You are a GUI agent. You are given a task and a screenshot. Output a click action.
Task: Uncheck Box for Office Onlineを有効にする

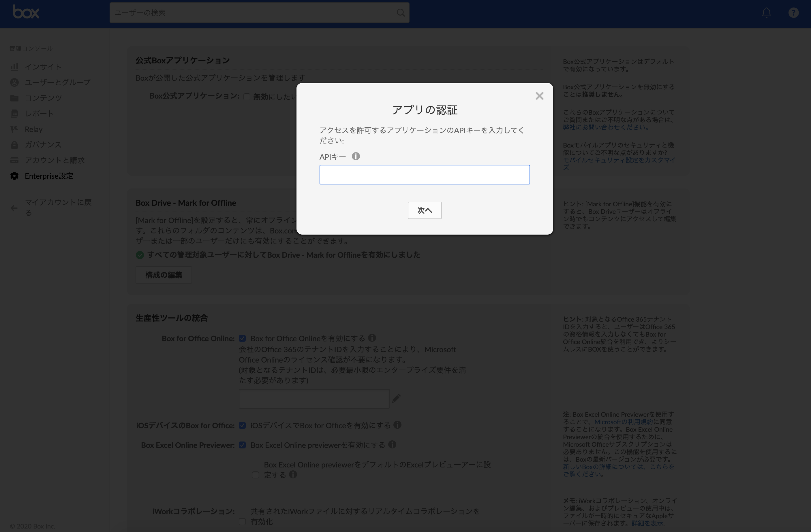243,338
